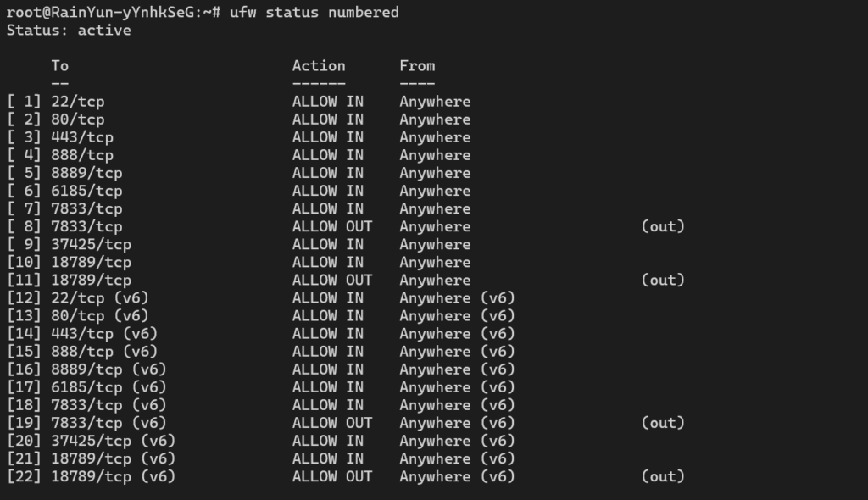Click the '37425/tcp (v6)' entry in rule 20

point(113,441)
